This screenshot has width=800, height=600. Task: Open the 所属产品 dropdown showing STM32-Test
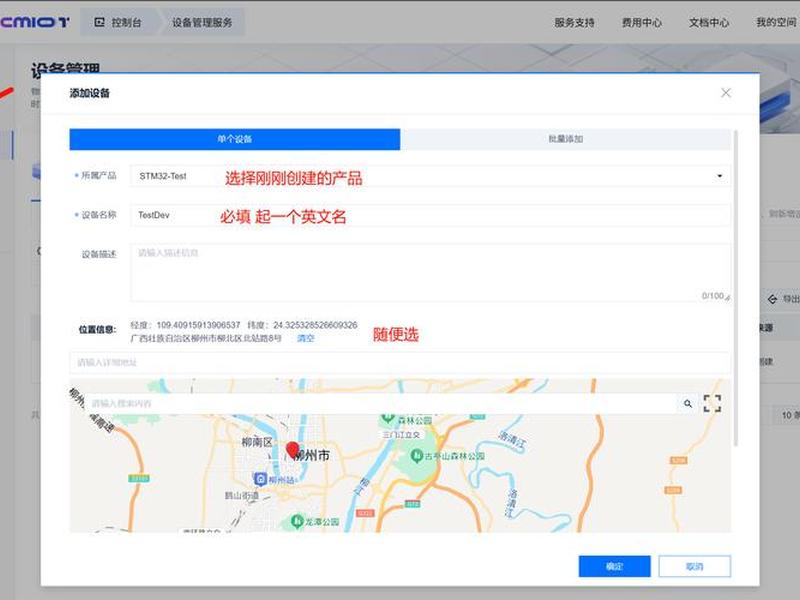(x=430, y=176)
